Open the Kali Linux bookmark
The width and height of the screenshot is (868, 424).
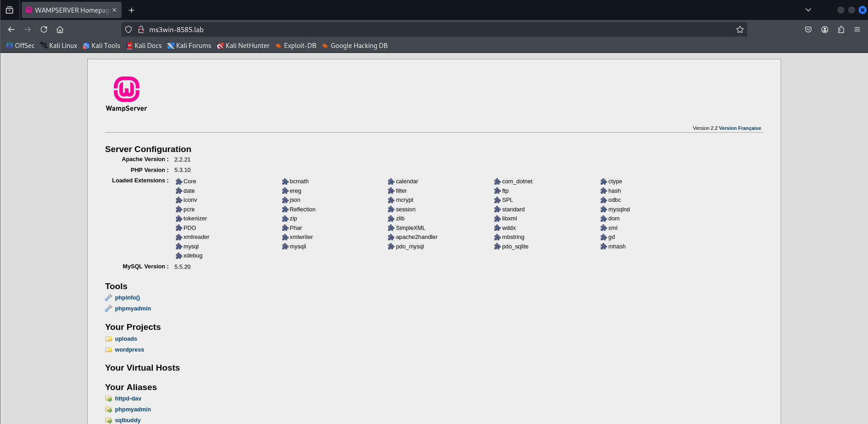tap(59, 46)
